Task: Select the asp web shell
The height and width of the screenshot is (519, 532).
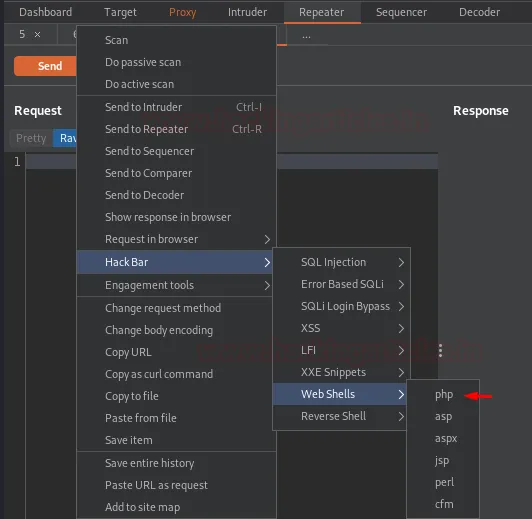Action: pos(443,417)
